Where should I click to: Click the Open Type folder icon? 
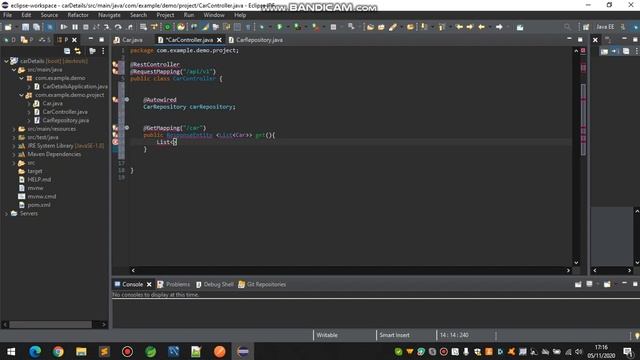[370, 27]
